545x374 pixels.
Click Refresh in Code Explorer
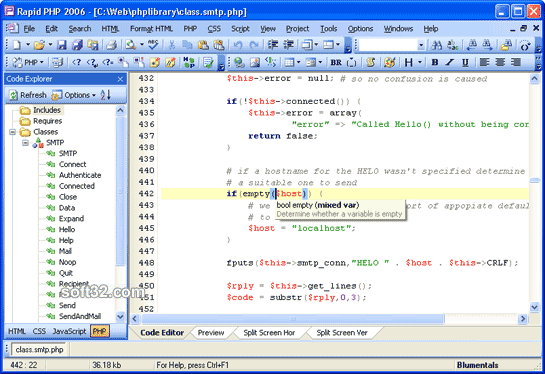tap(28, 95)
